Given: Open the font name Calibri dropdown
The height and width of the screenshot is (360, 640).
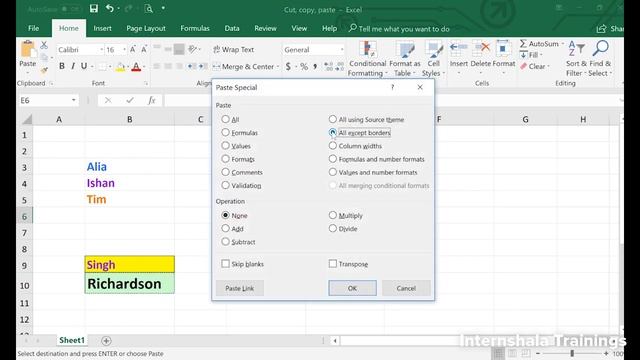Looking at the screenshot, I should click(x=101, y=49).
